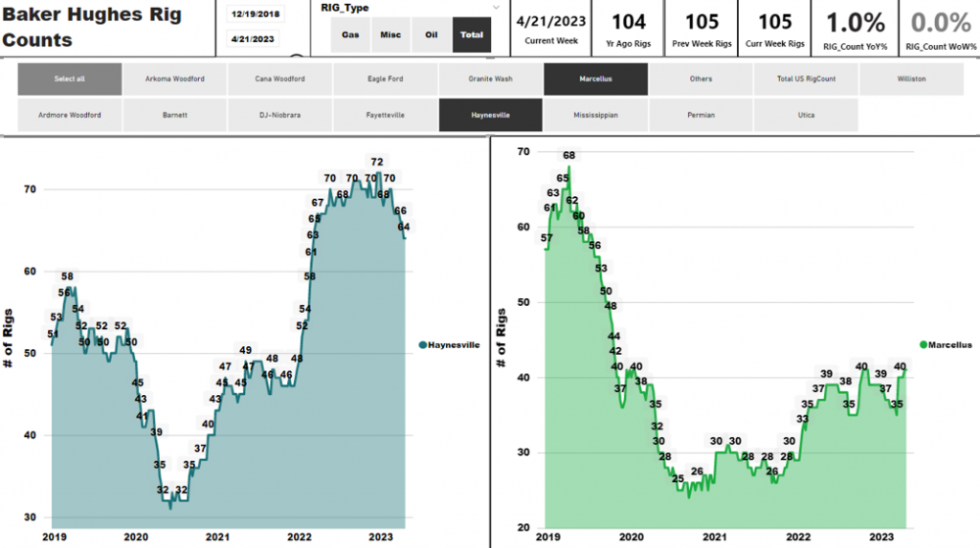Click the 2021 x-axis label on Marcellus chart
980x548 pixels.
point(714,537)
